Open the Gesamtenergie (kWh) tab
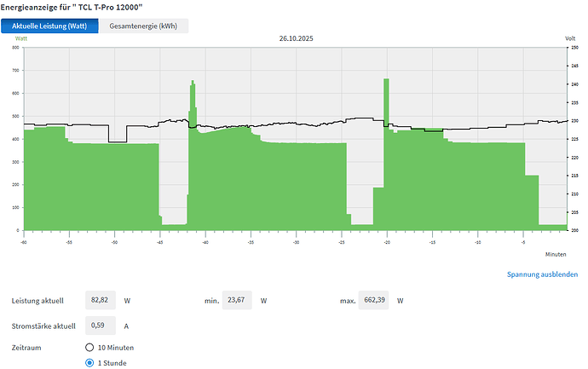The height and width of the screenshot is (369, 588). coord(143,26)
